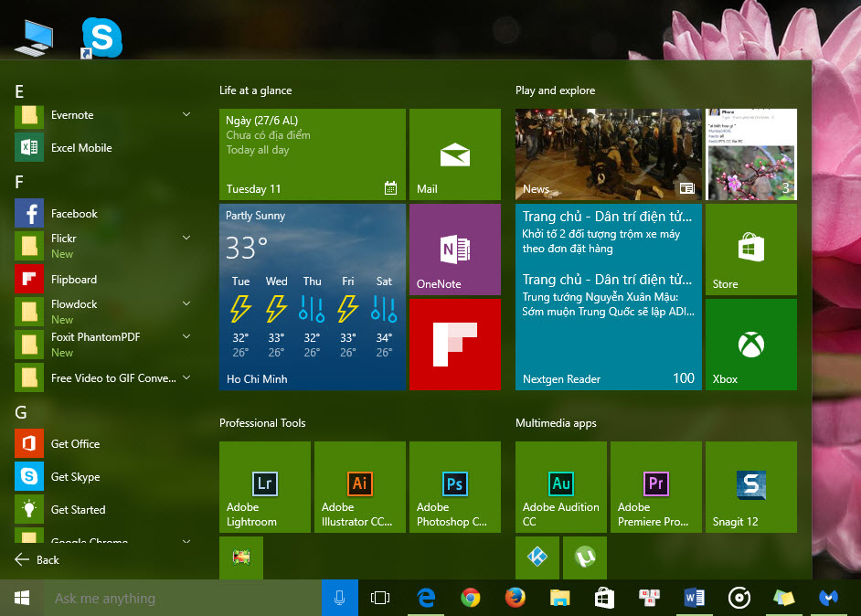
Task: Open the OneNote tile
Action: 454,250
